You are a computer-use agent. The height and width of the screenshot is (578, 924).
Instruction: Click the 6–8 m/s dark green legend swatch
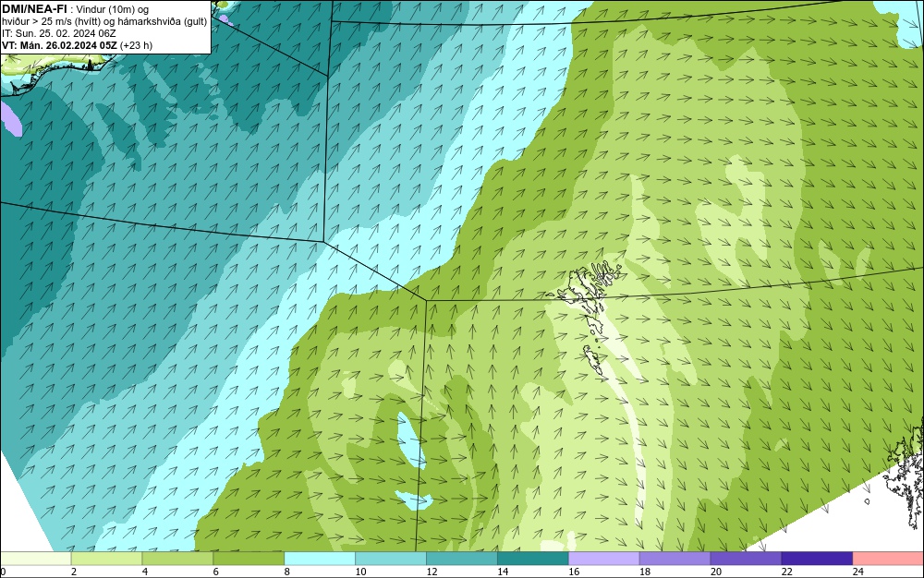point(249,559)
